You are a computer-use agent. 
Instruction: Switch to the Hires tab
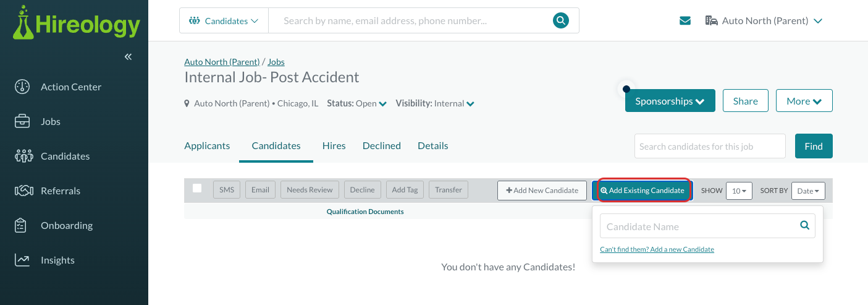point(334,146)
